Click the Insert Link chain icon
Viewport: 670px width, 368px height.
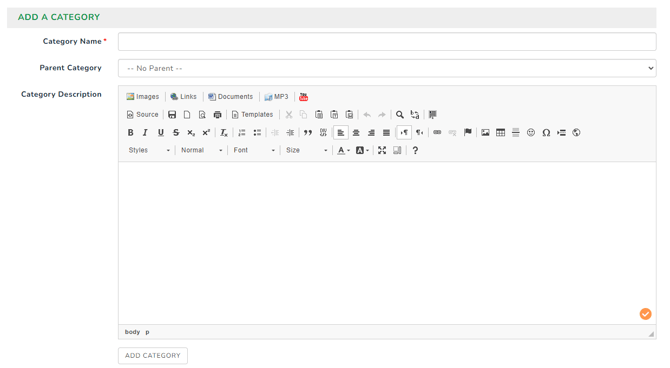[x=437, y=132]
